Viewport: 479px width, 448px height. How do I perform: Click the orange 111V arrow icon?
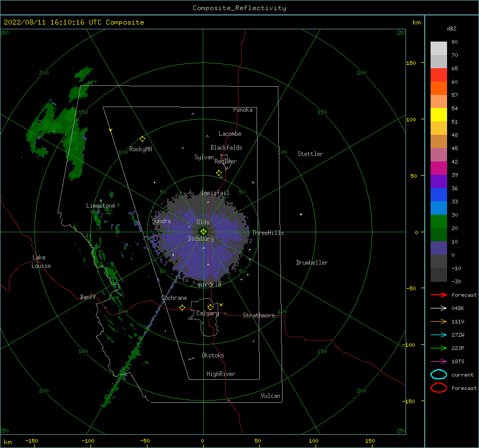click(x=439, y=321)
